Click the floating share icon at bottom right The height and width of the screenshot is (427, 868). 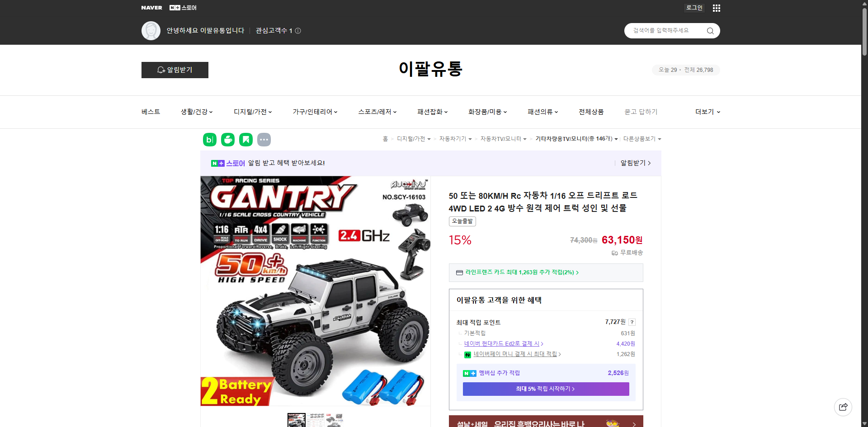coord(843,407)
